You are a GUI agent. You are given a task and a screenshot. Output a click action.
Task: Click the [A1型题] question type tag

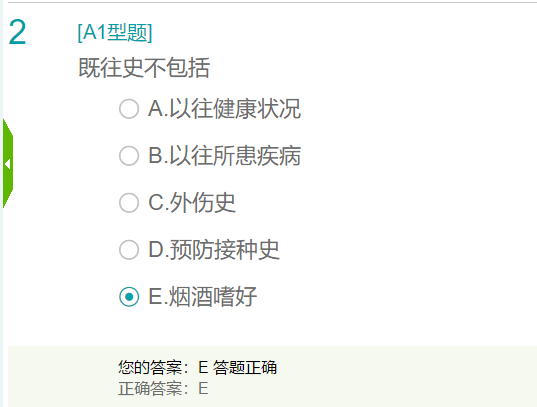pos(115,33)
